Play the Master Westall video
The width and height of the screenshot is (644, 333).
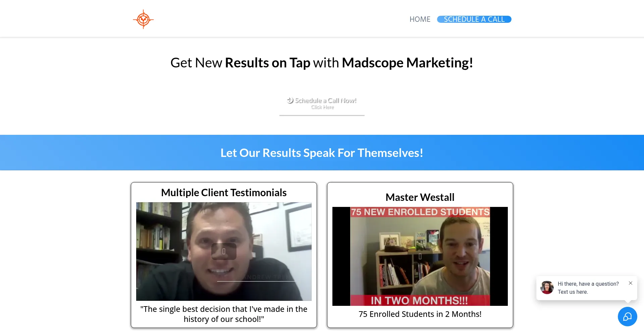click(420, 257)
